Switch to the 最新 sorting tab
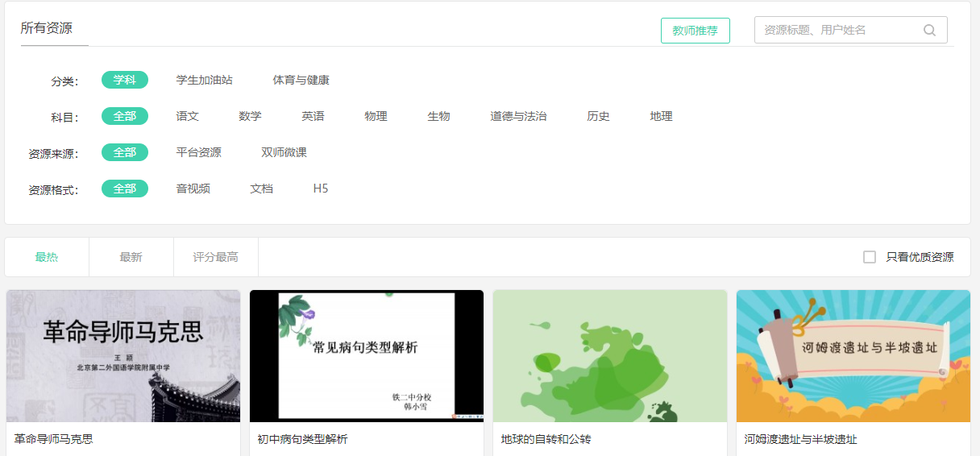This screenshot has height=456, width=980. [131, 257]
